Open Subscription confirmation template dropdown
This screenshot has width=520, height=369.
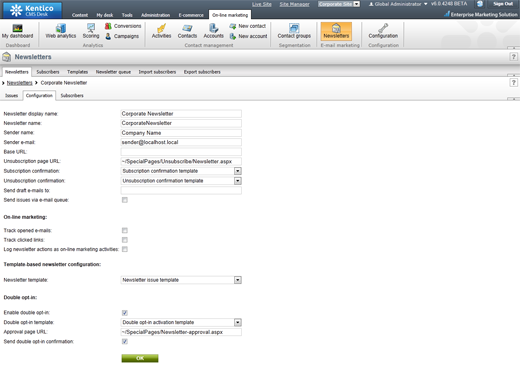(181, 171)
